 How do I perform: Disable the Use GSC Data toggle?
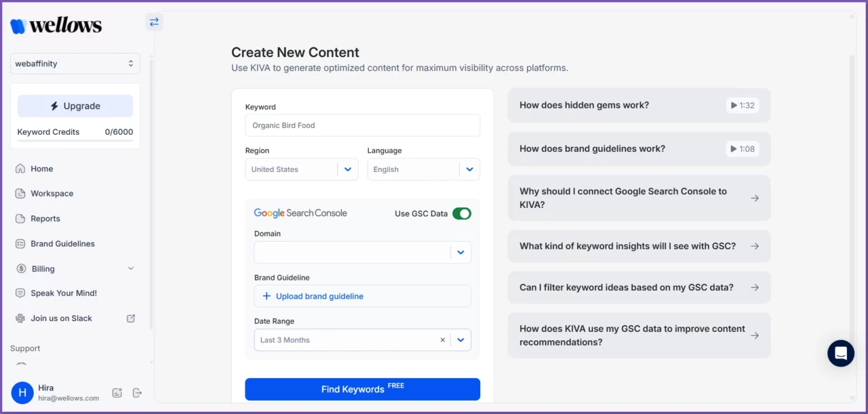[462, 213]
